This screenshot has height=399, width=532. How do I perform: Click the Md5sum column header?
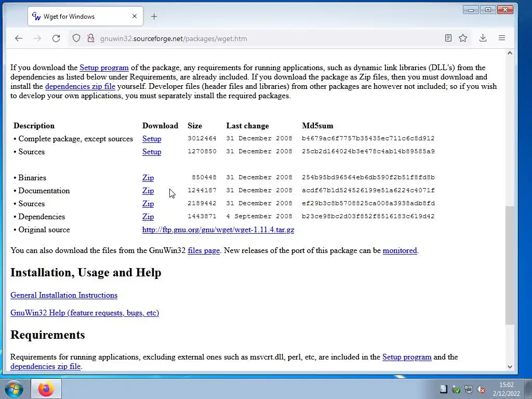[x=317, y=126]
